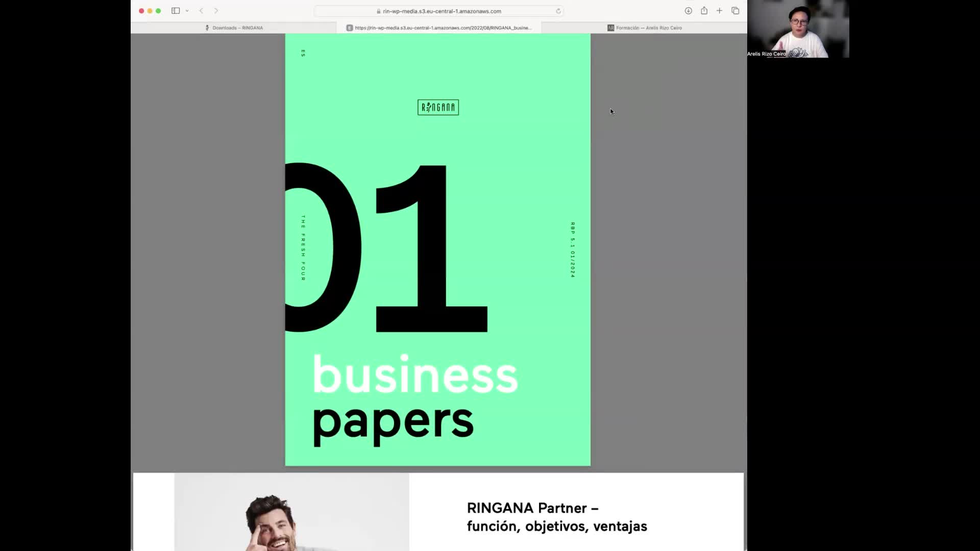This screenshot has width=980, height=551.
Task: Click the 'RINGANA Partner –' heading
Action: [532, 508]
